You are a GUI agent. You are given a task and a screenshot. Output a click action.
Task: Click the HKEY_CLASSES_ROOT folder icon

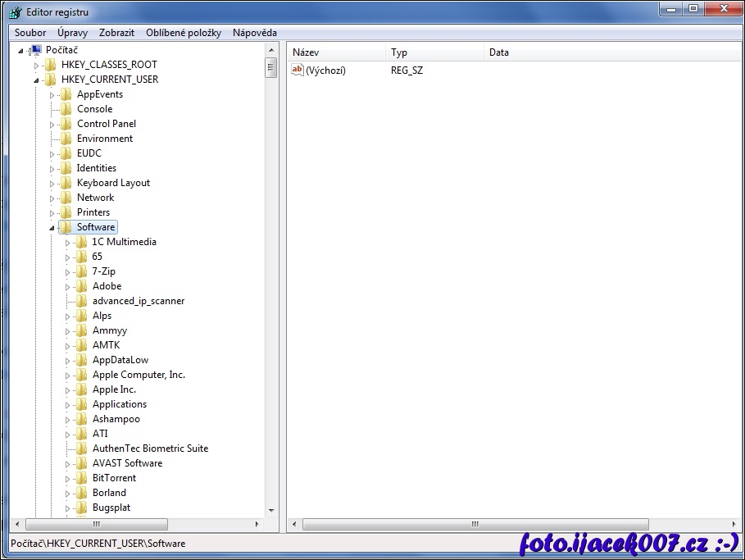(51, 65)
